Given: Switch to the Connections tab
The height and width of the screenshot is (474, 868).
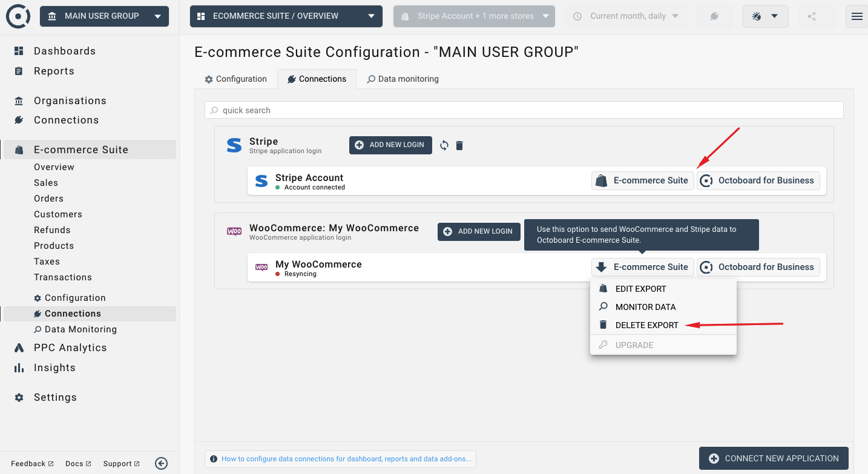Looking at the screenshot, I should point(317,79).
